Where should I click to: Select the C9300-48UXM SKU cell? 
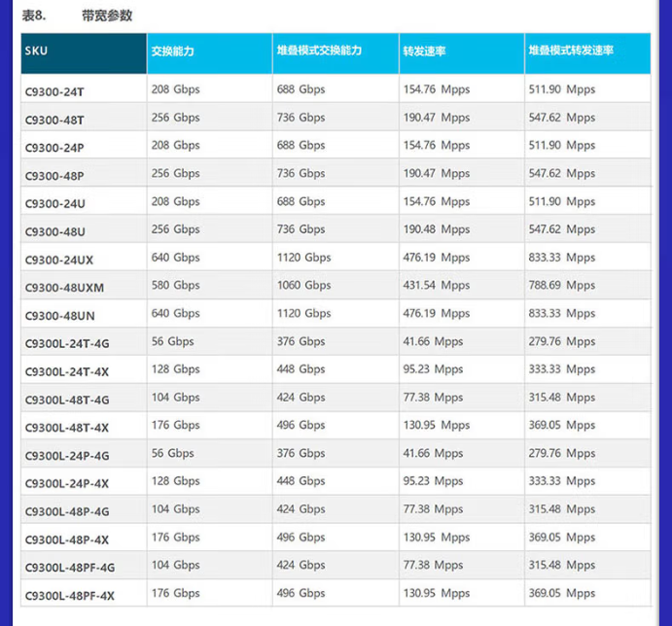tap(64, 288)
